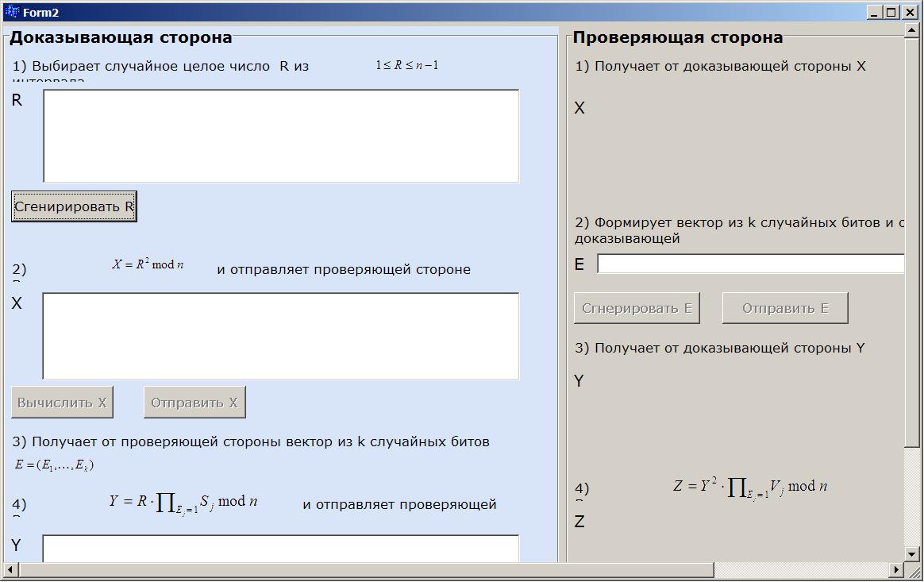The width and height of the screenshot is (924, 582).
Task: Click the horizontal scrollbar left arrow
Action: tap(11, 570)
